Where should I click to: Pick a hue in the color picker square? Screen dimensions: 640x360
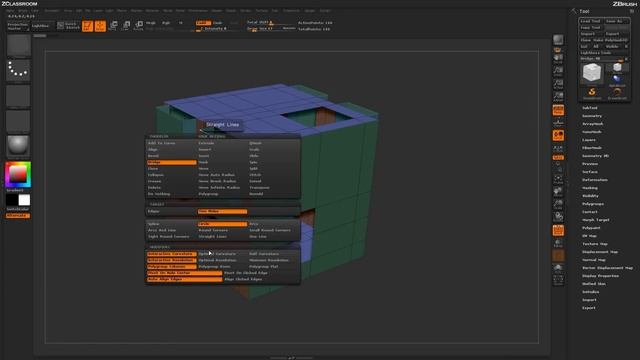pyautogui.click(x=18, y=175)
